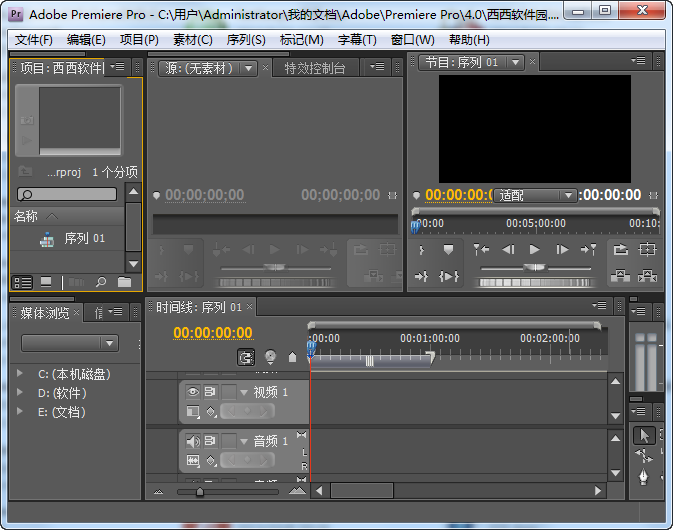Mute the 音频 1 track speaker icon

[193, 441]
